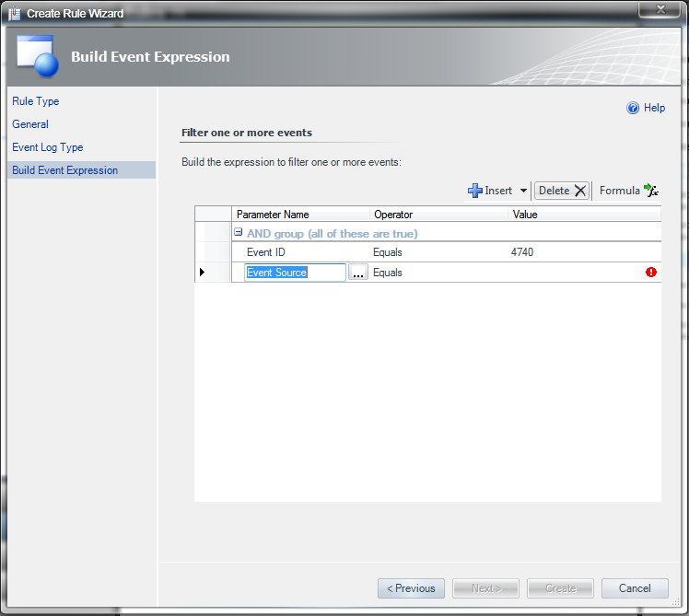Open the Insert dropdown arrow
Image resolution: width=689 pixels, height=616 pixels.
(524, 192)
